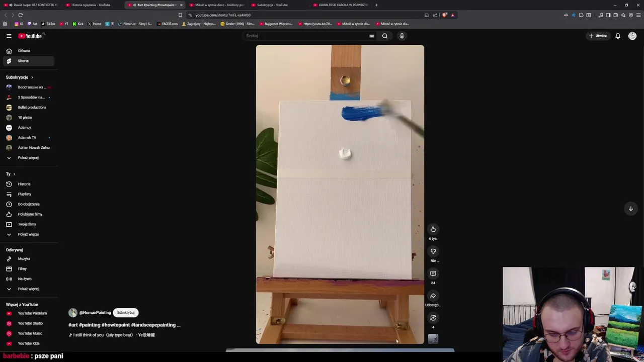Image resolution: width=644 pixels, height=362 pixels.
Task: Dislike the Short with thumbs down
Action: tap(433, 251)
